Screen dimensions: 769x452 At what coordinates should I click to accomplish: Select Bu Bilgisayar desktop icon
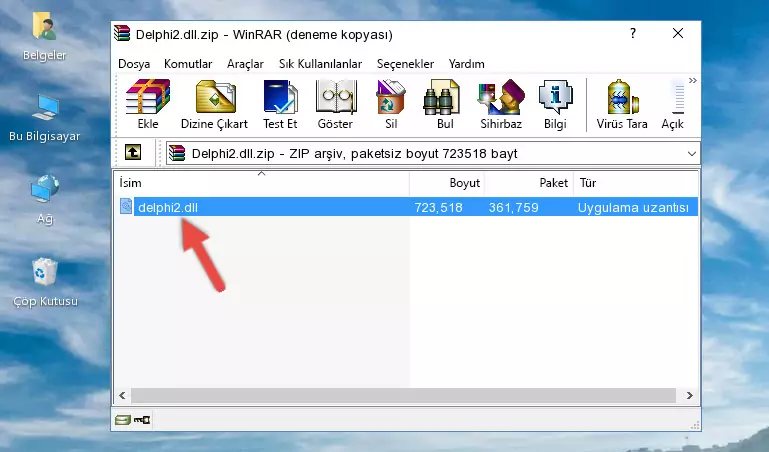45,108
